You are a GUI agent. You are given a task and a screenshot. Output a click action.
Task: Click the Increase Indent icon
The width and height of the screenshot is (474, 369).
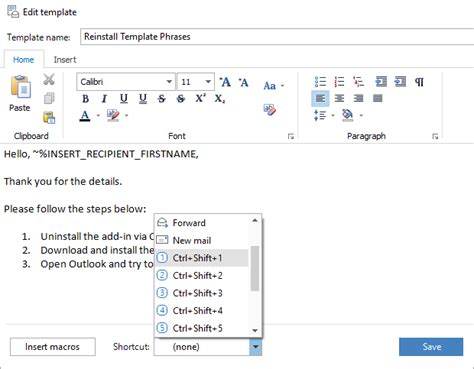point(400,82)
